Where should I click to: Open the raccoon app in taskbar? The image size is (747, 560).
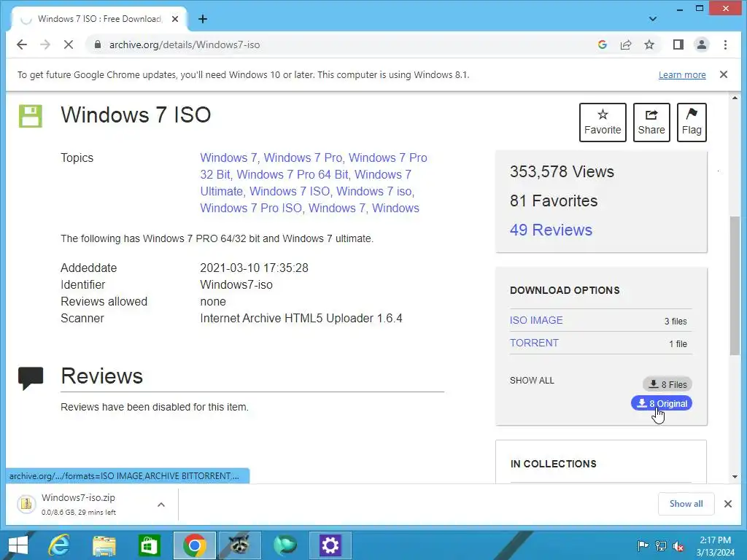239,545
